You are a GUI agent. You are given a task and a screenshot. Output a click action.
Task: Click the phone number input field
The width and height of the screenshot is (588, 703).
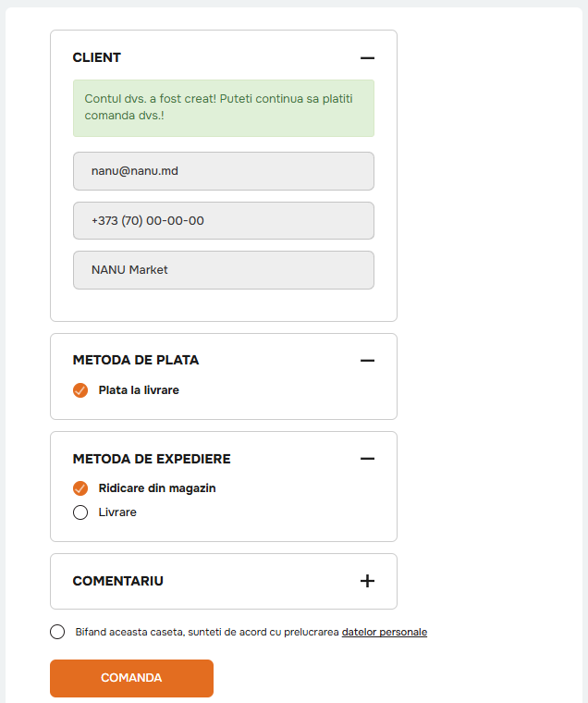[224, 220]
